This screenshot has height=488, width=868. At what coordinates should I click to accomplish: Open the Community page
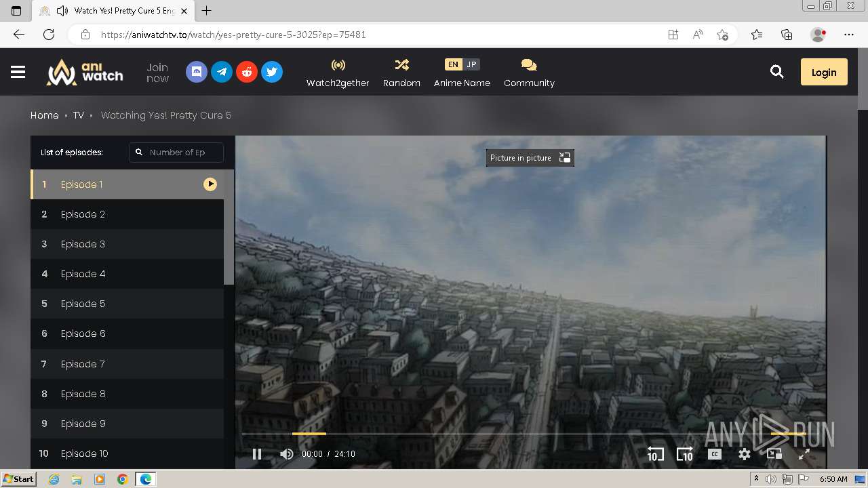click(529, 73)
